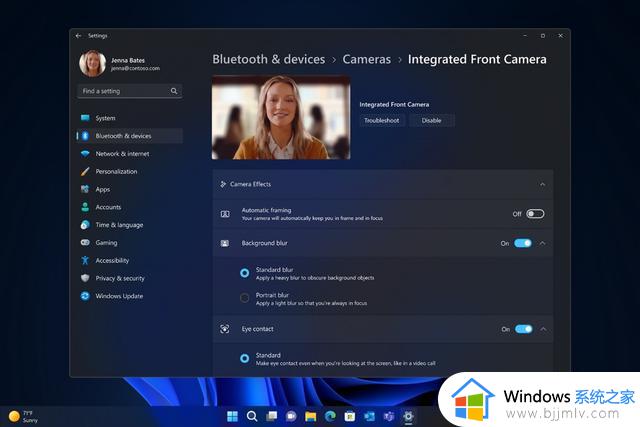
Task: Open the weather widget showing Sunny
Action: click(x=23, y=416)
